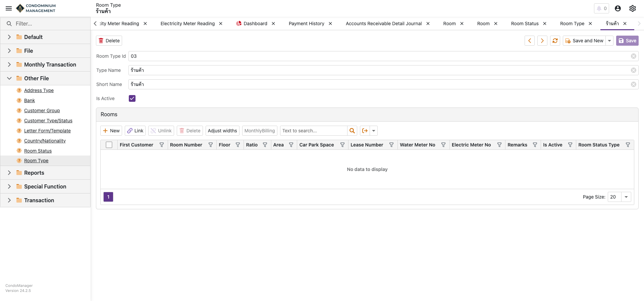Click the purple Save button
The image size is (644, 301).
coord(627,41)
